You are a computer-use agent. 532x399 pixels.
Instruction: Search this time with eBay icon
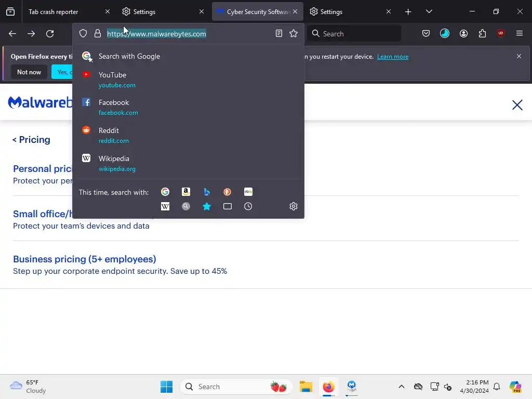tap(248, 192)
